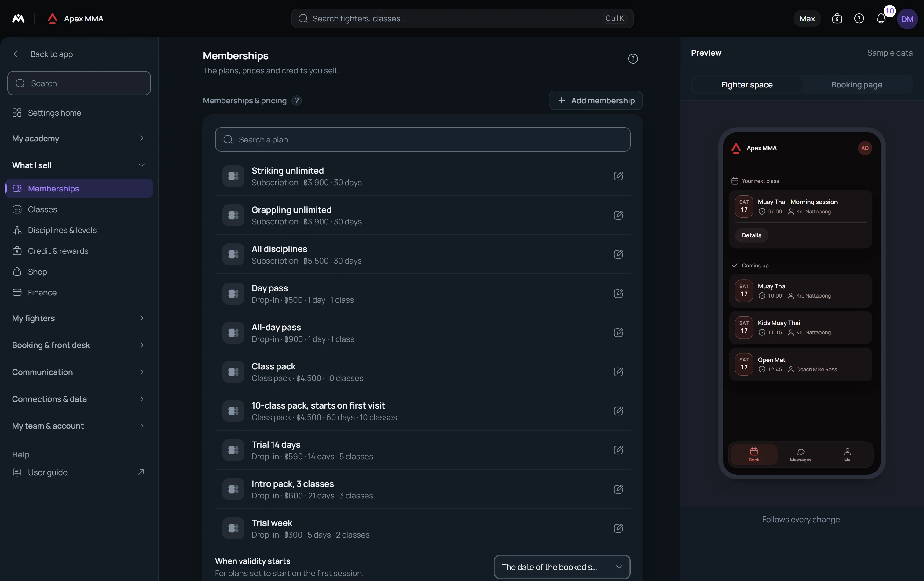Image resolution: width=924 pixels, height=581 pixels.
Task: Go to Settings home
Action: [79, 113]
